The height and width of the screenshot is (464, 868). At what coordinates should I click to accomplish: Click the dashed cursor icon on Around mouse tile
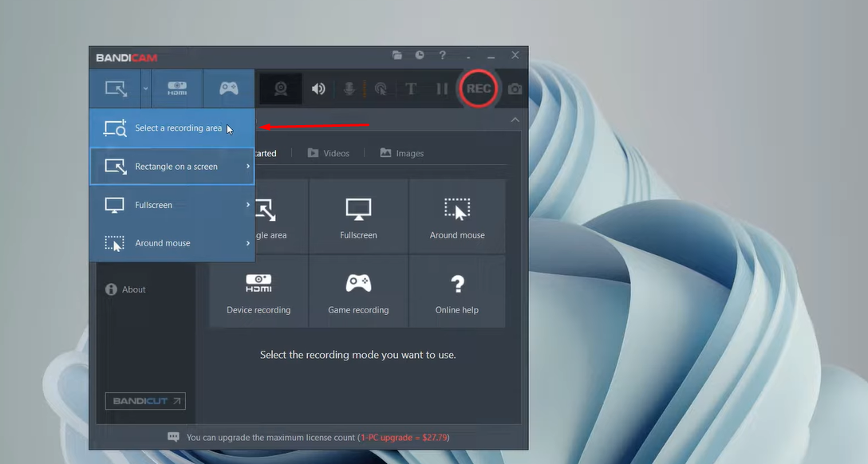tap(457, 210)
